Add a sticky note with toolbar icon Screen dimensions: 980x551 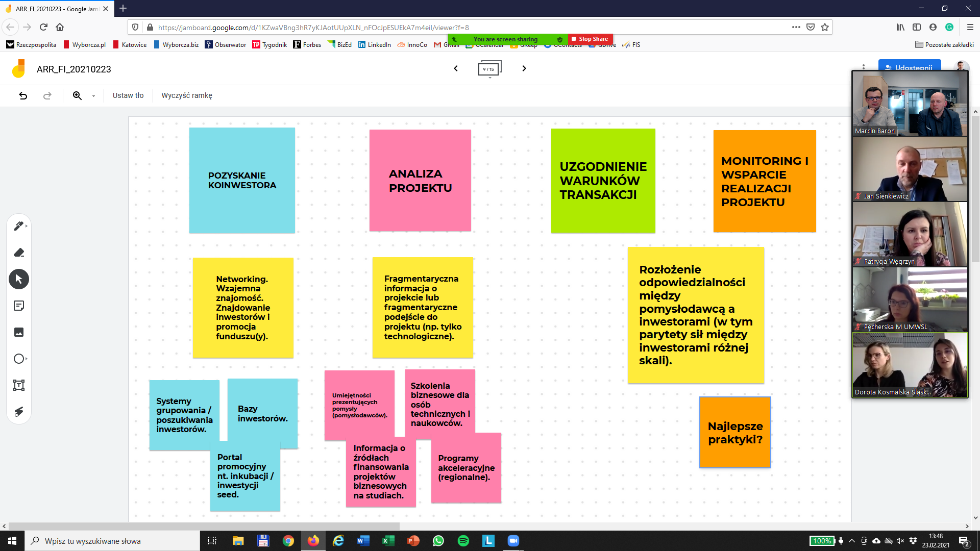click(19, 306)
